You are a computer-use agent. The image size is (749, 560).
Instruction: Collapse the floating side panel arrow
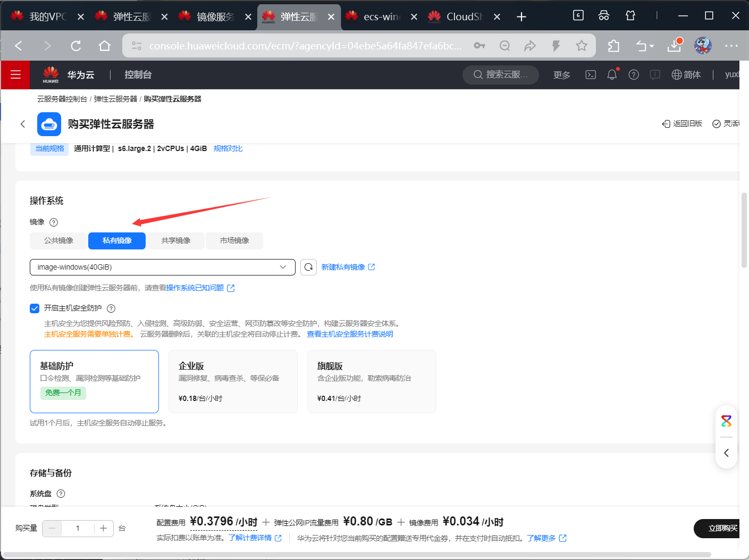[726, 453]
